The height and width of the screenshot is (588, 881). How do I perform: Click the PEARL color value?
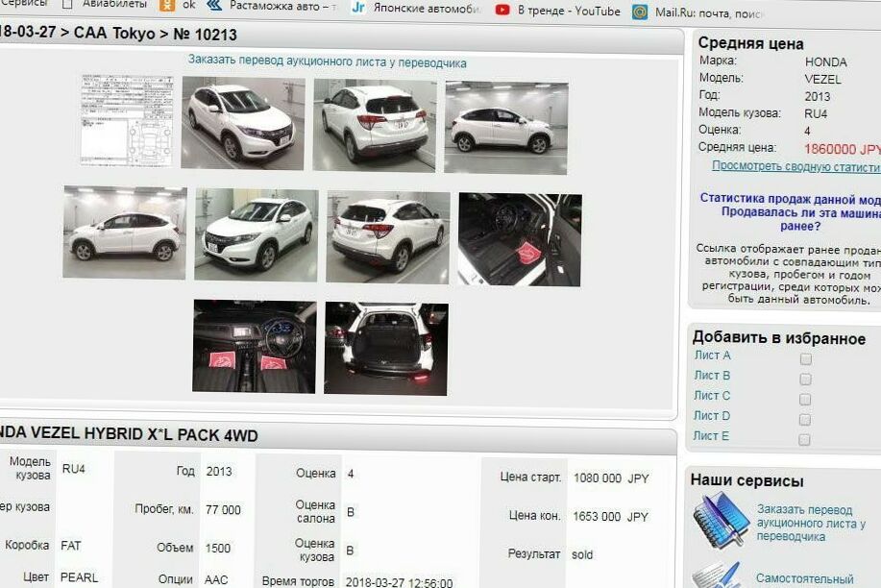79,577
